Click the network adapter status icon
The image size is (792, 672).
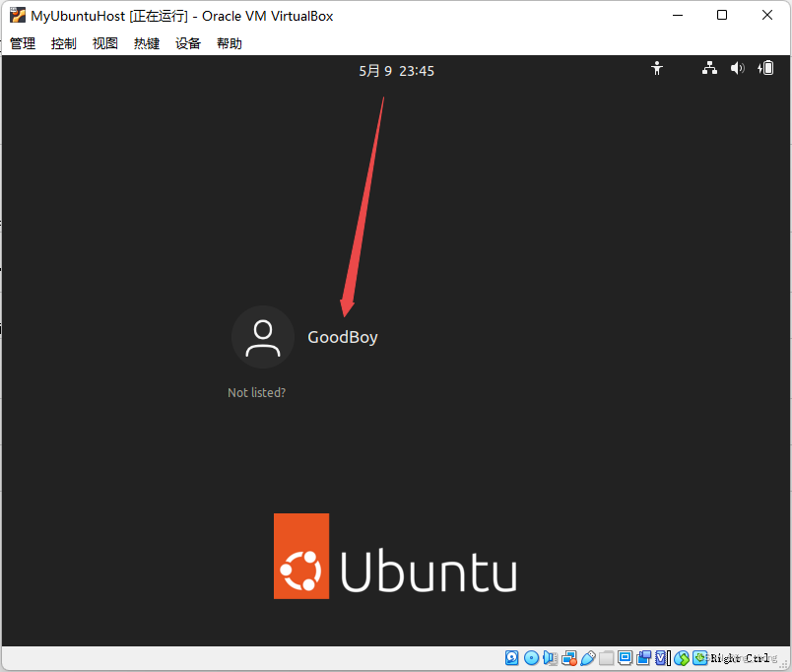[569, 658]
